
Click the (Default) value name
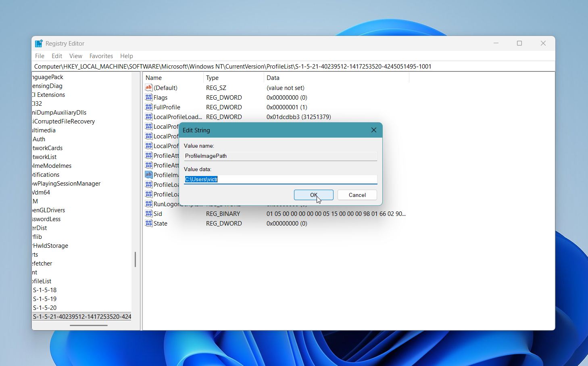click(165, 88)
